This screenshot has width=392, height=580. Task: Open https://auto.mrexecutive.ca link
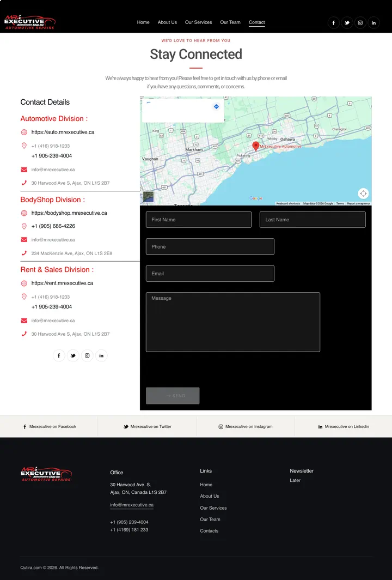click(63, 132)
